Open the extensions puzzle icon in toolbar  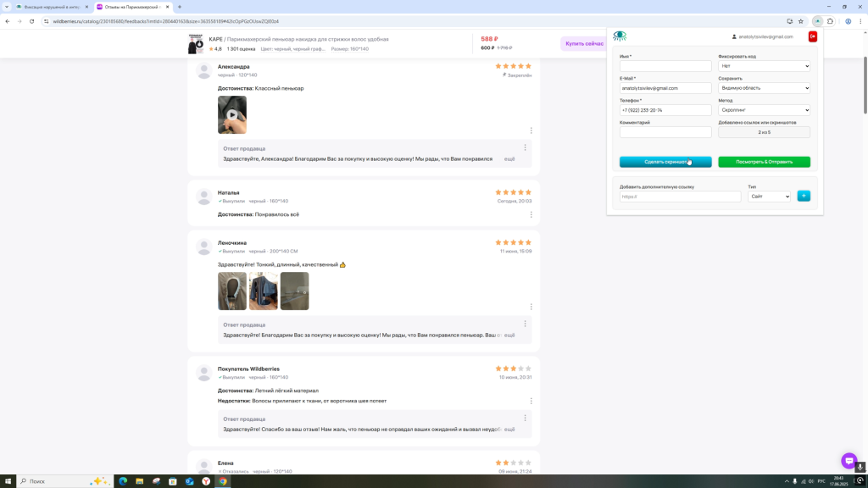[x=830, y=21]
